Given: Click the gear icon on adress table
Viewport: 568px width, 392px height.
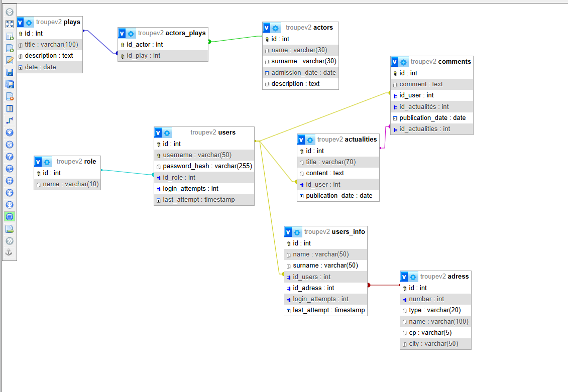Looking at the screenshot, I should click(x=413, y=277).
